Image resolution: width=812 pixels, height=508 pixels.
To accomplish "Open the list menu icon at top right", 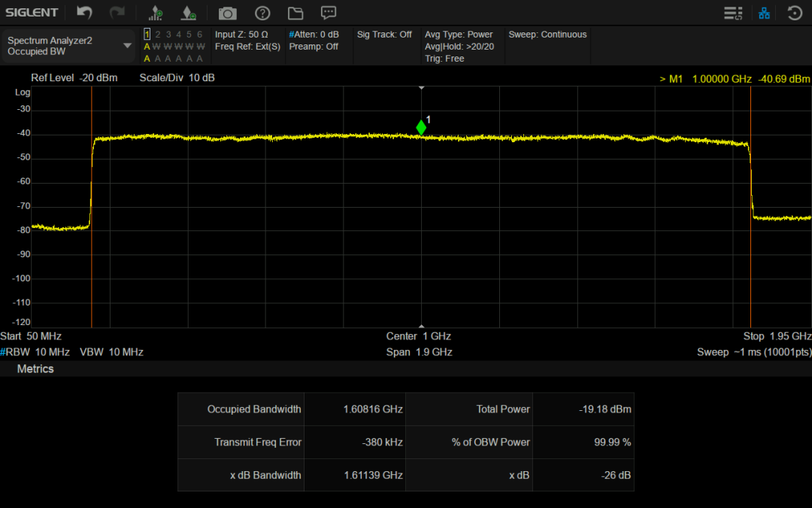I will tap(732, 13).
